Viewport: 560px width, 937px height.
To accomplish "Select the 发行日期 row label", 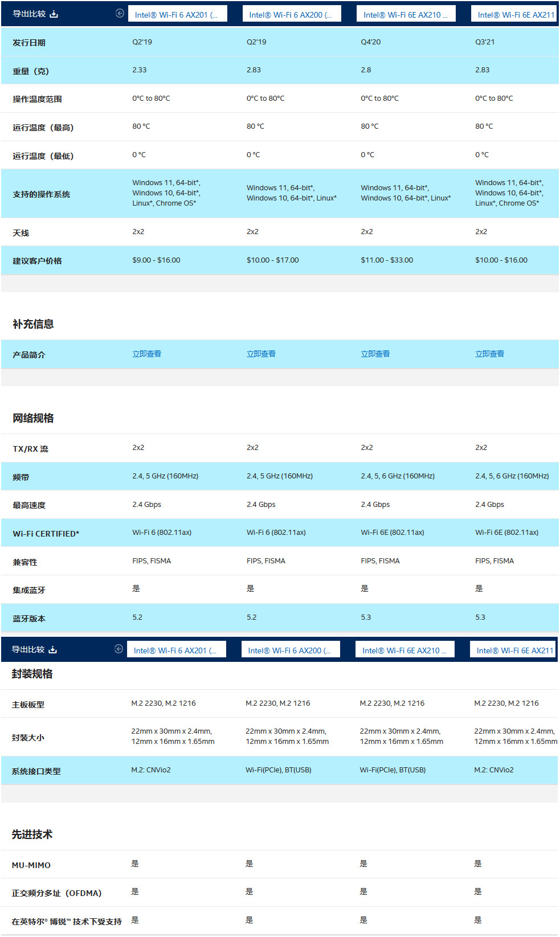I will pyautogui.click(x=29, y=43).
